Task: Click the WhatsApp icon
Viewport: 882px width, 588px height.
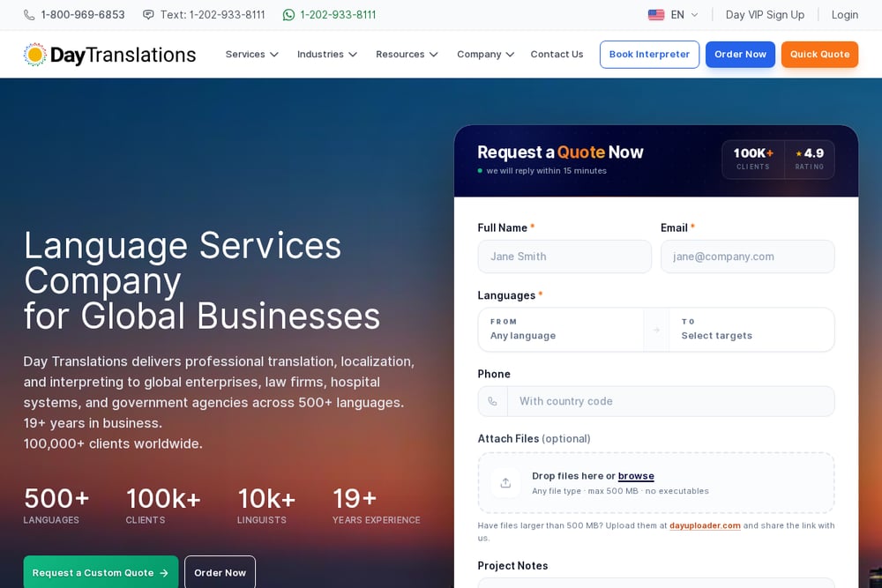Action: [288, 15]
